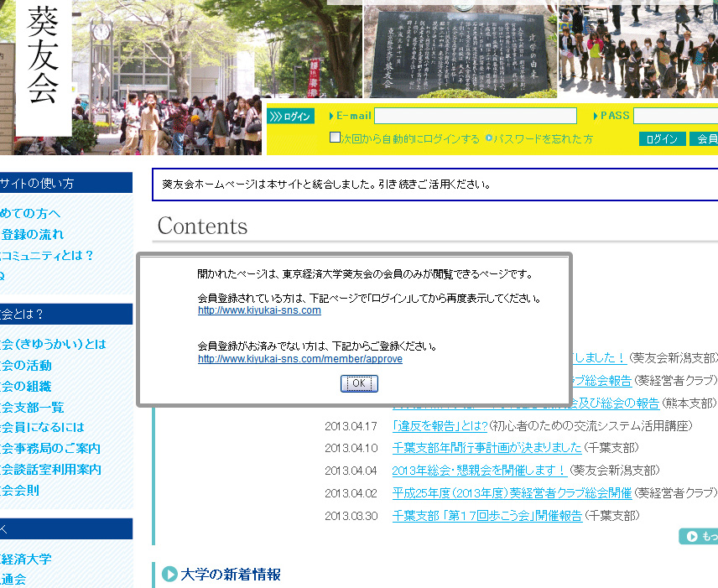Click the もっと more button with arrow
Image resolution: width=718 pixels, height=588 pixels.
[x=698, y=537]
